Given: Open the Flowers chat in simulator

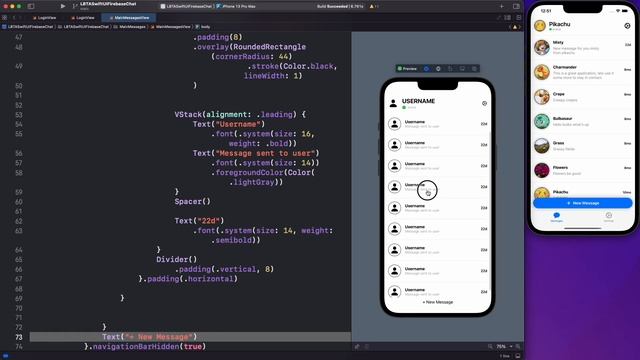Looking at the screenshot, I should pos(582,170).
